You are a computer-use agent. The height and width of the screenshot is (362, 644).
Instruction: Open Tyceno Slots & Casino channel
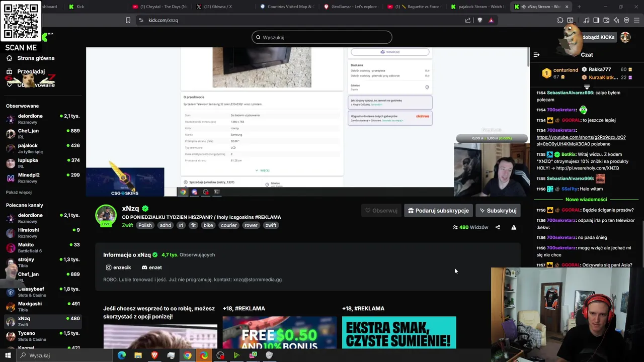point(42,336)
